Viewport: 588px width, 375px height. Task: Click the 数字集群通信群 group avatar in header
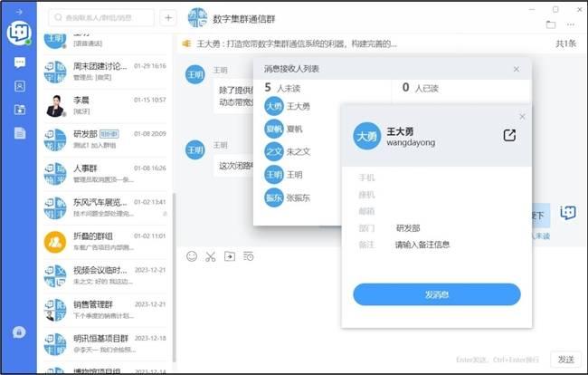tap(197, 17)
